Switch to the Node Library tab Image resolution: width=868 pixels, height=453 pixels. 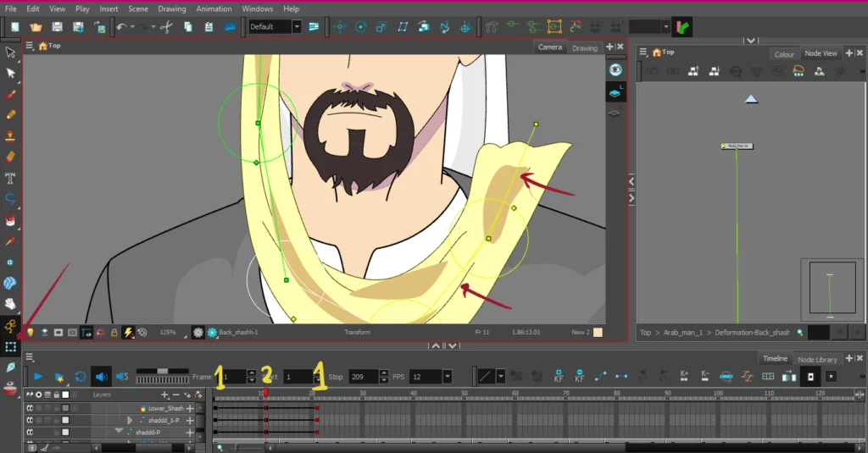(x=817, y=360)
